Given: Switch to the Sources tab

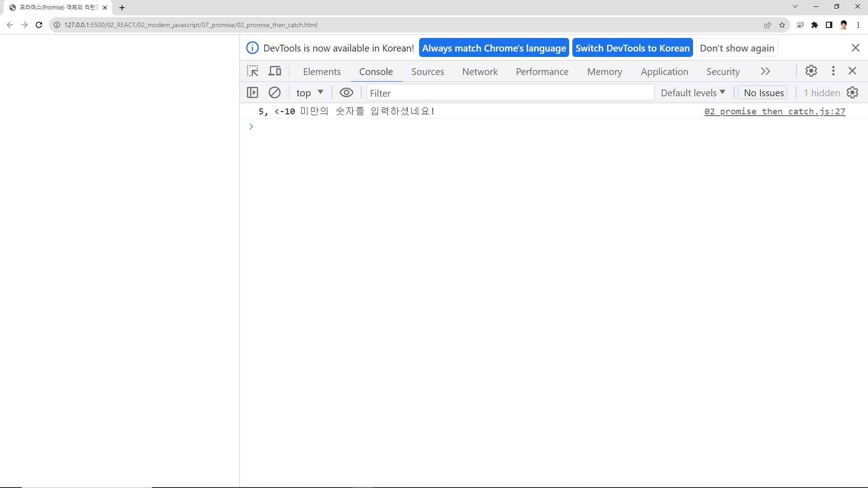Looking at the screenshot, I should [427, 71].
